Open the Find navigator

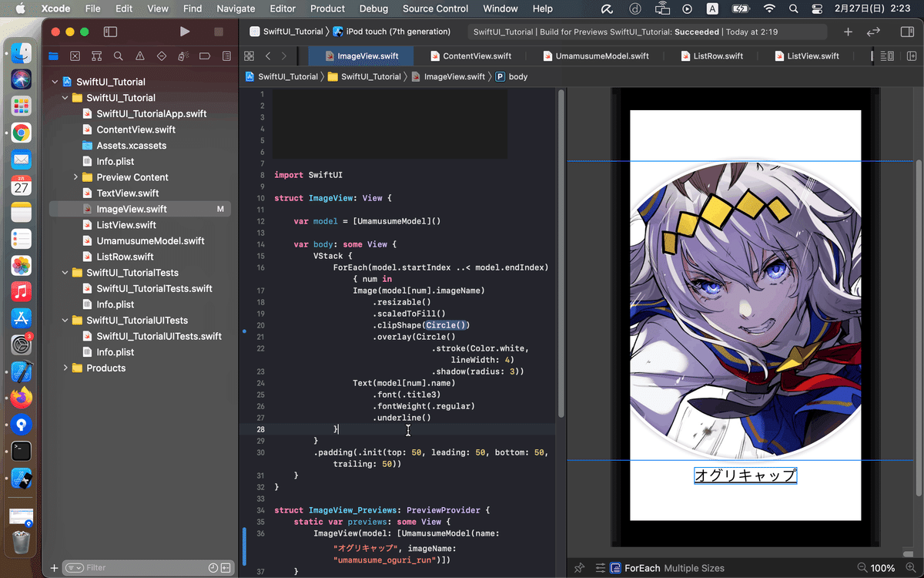(118, 56)
